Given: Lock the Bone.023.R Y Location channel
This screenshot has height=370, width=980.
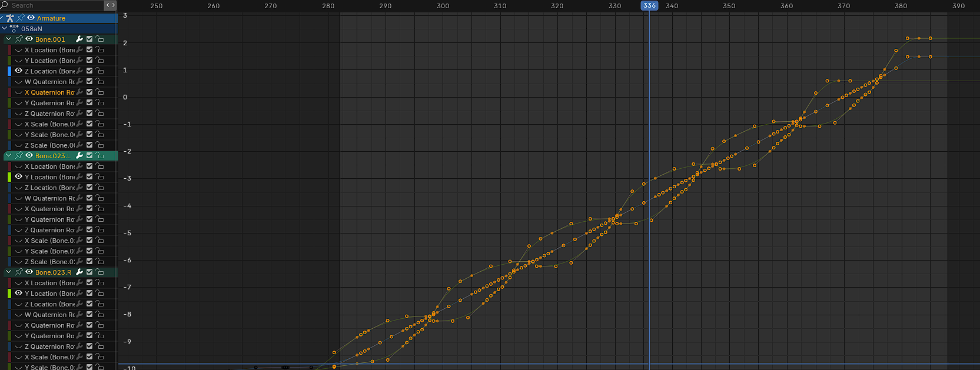Looking at the screenshot, I should tap(100, 294).
